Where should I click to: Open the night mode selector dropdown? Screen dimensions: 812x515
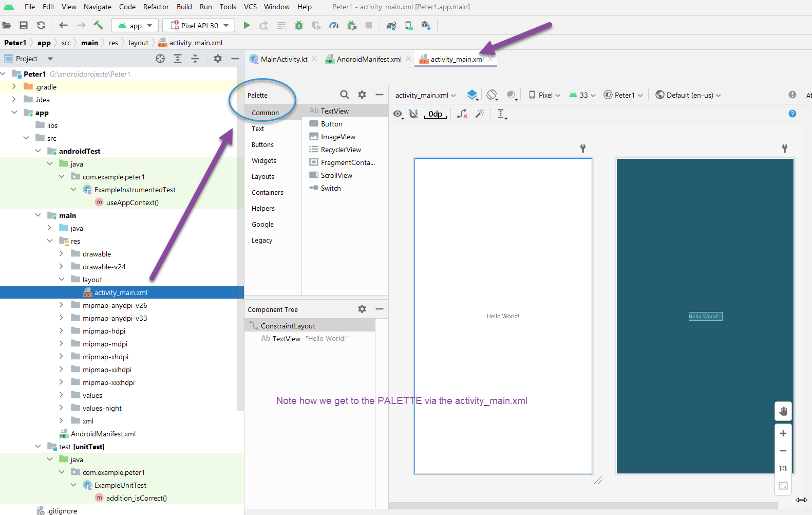[x=512, y=95]
